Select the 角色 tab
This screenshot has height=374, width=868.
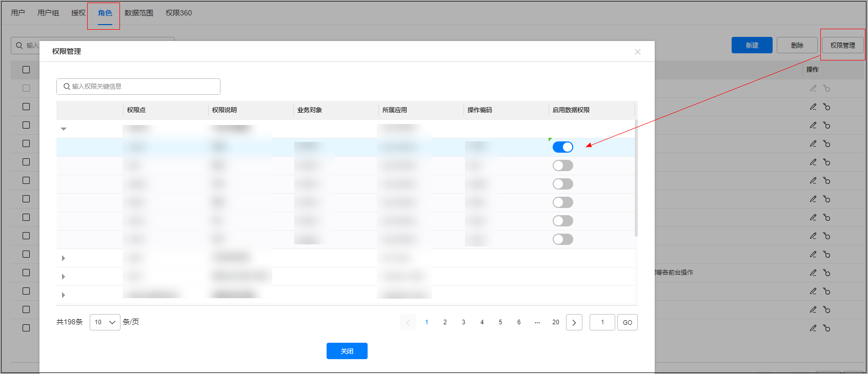coord(105,13)
